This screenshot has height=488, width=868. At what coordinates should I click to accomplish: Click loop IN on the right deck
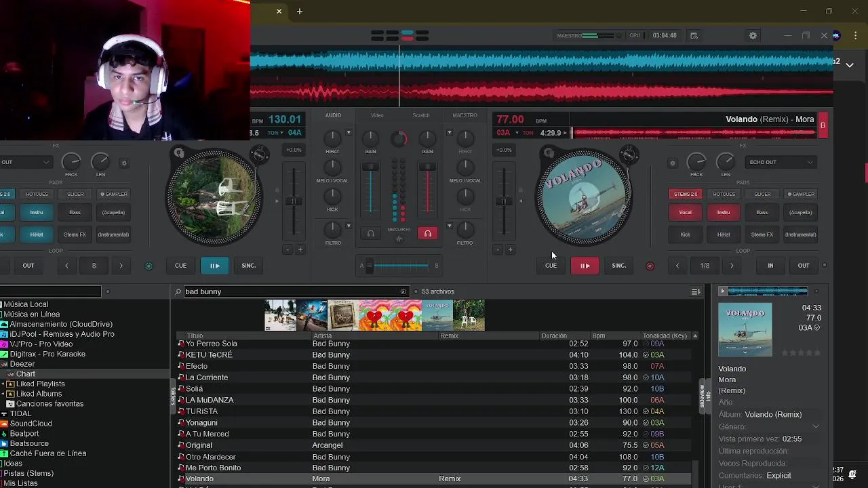(770, 266)
